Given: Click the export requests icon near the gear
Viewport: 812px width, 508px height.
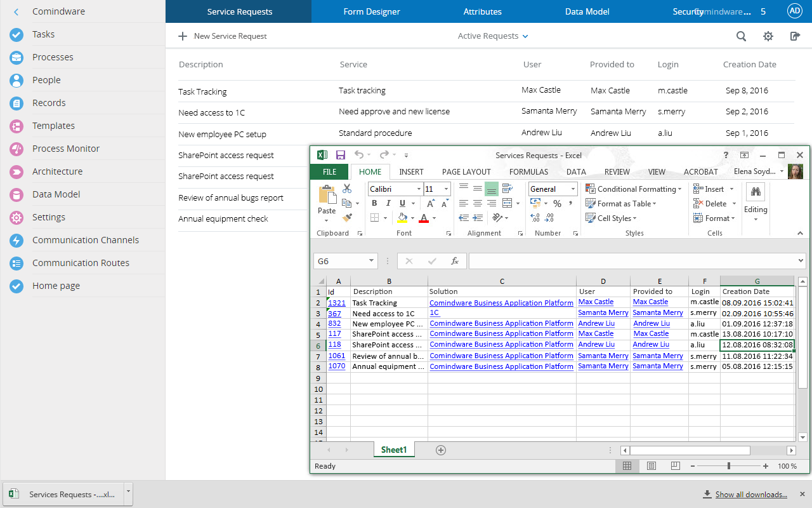Looking at the screenshot, I should 795,36.
